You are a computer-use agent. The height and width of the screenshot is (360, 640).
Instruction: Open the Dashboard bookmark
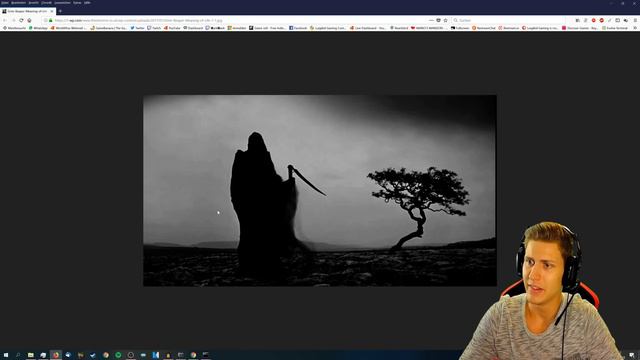193,28
